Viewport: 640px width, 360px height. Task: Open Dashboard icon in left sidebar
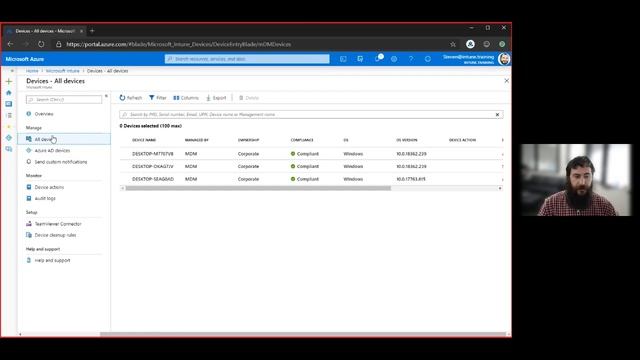[9, 104]
